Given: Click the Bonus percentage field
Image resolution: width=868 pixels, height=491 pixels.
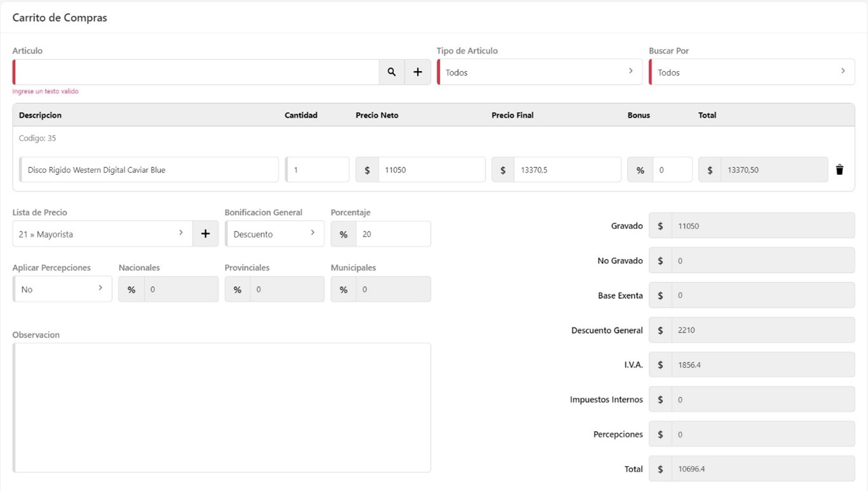Looking at the screenshot, I should [x=672, y=170].
